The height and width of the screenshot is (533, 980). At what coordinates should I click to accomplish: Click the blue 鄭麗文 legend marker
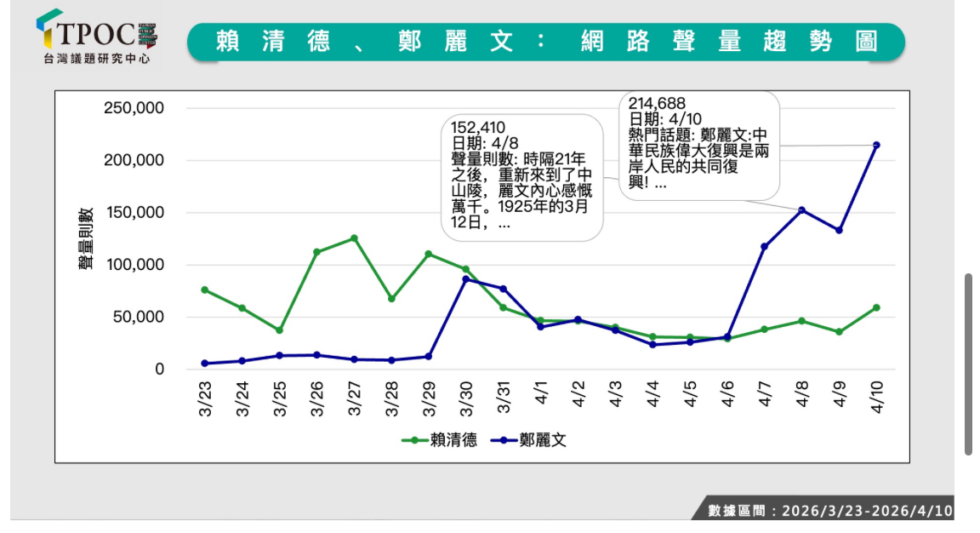click(x=502, y=440)
